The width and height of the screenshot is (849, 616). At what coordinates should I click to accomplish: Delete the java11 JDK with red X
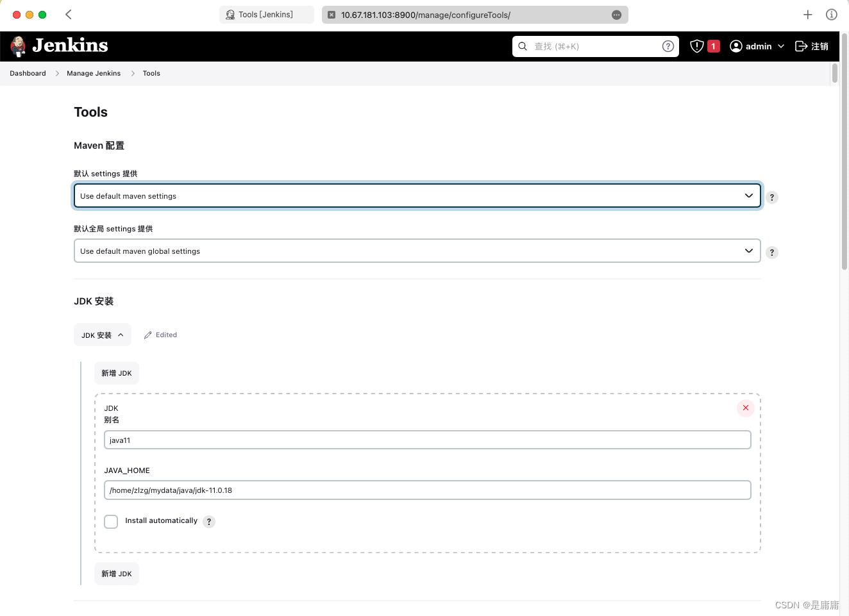[746, 408]
